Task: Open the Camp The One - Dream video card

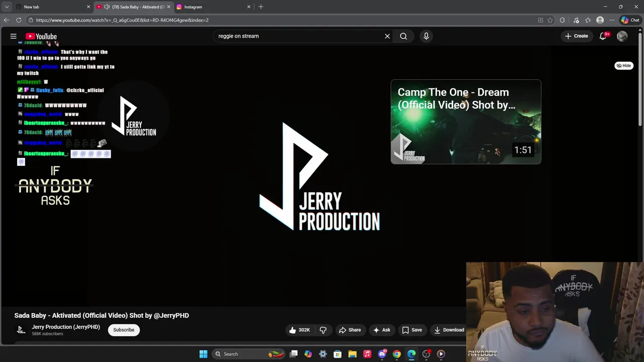Action: 466,122
